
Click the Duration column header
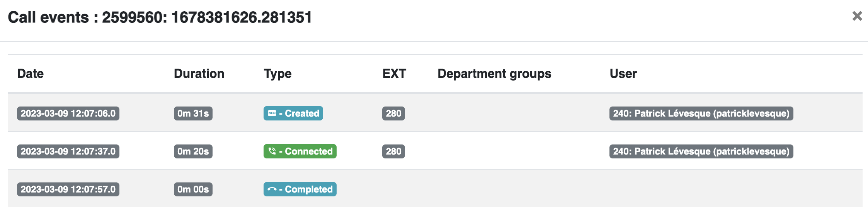(199, 74)
